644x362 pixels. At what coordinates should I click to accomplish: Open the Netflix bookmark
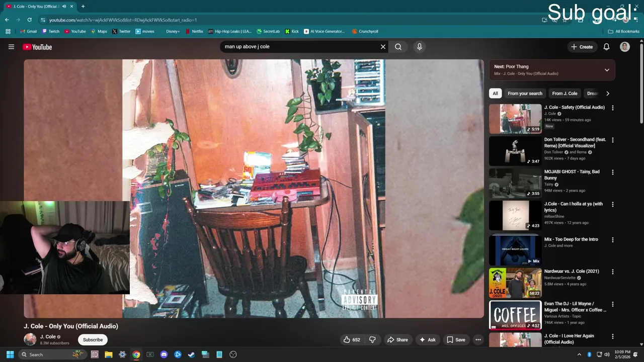[x=194, y=31]
